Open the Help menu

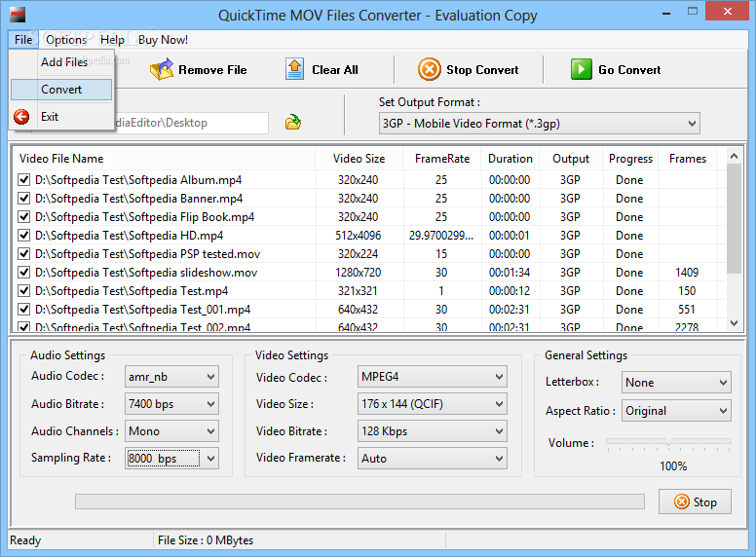click(112, 40)
